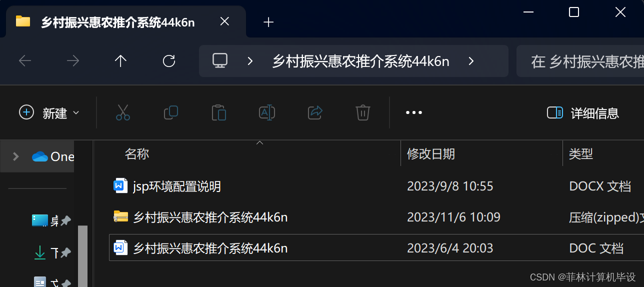Open the three-dots See more menu
The height and width of the screenshot is (287, 644).
414,113
